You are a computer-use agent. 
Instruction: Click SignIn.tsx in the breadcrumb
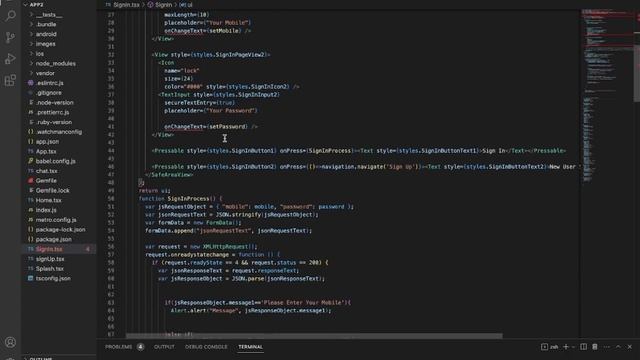pyautogui.click(x=126, y=5)
